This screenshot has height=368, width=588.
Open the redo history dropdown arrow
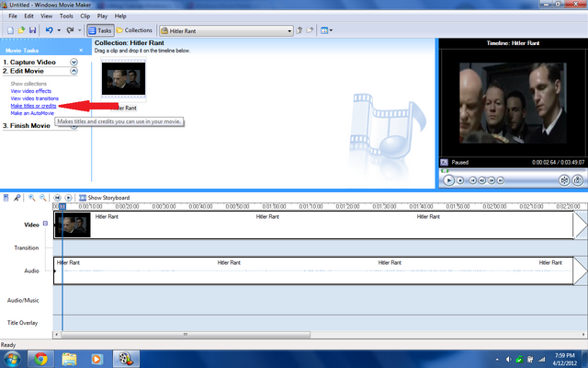(80, 30)
